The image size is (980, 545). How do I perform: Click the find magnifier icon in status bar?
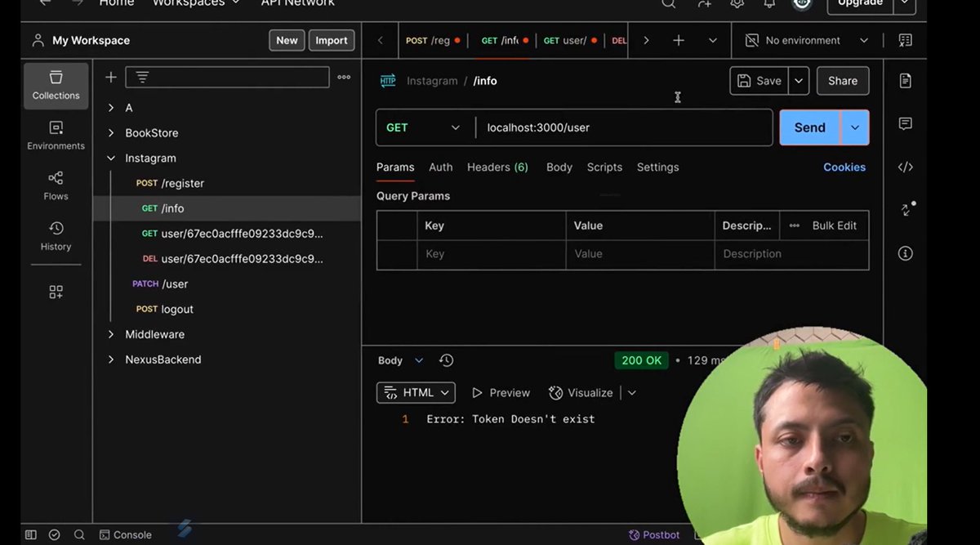79,534
